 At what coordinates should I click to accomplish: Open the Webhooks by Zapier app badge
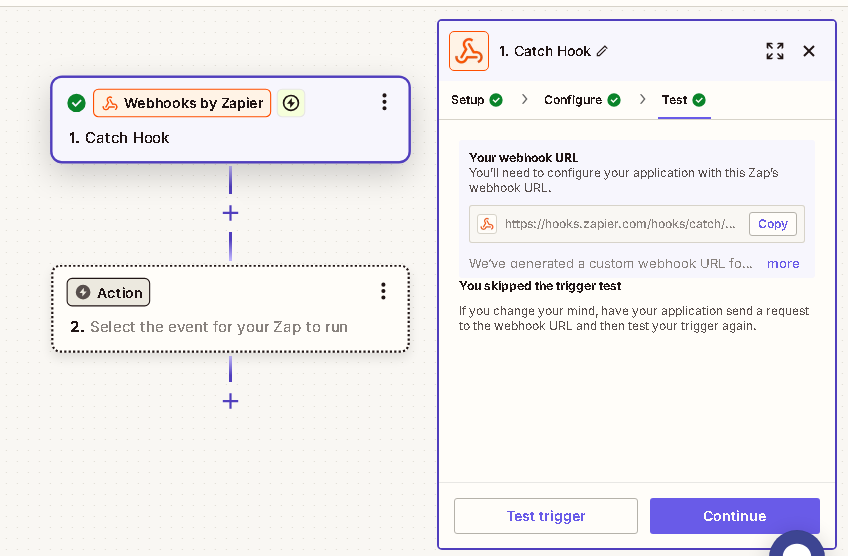point(182,103)
